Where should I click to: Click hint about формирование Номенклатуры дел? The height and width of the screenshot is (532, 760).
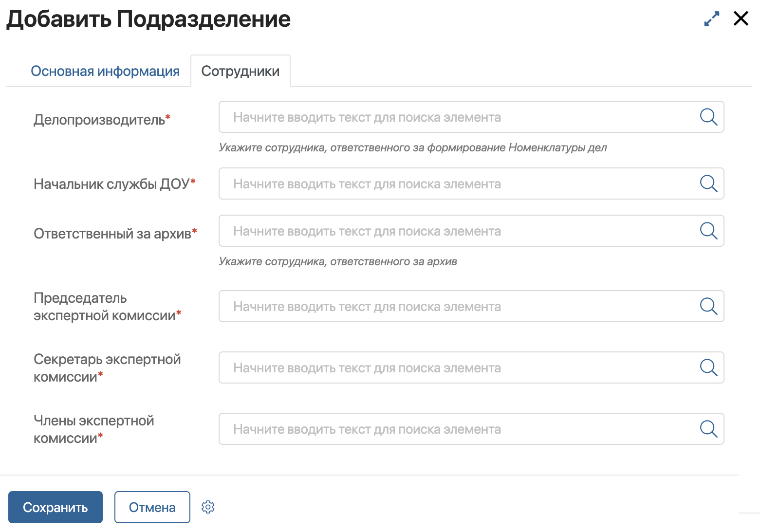pyautogui.click(x=413, y=147)
